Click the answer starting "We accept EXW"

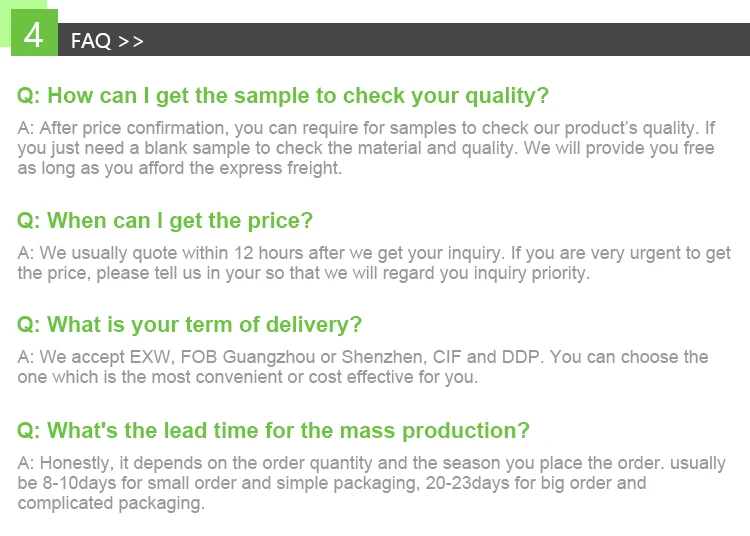coord(361,367)
